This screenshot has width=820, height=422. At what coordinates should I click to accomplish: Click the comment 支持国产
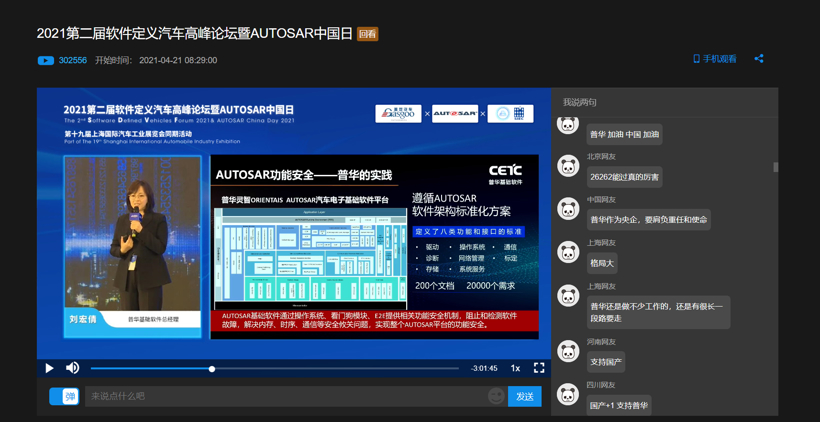tap(606, 362)
